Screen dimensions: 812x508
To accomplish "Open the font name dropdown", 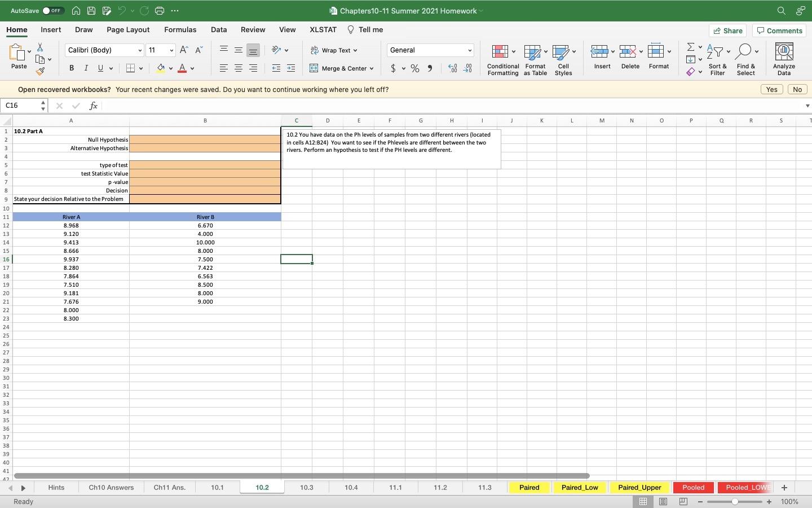I will coord(140,51).
